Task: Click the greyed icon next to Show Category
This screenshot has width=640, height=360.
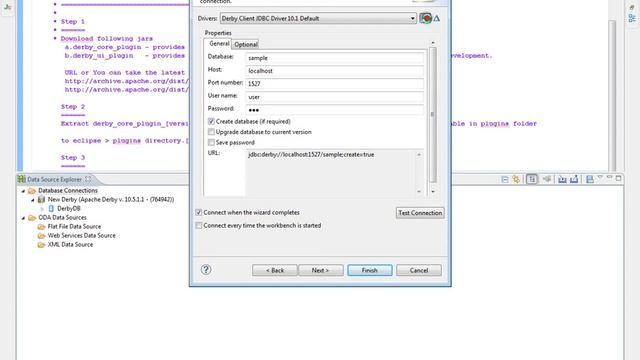Action: [x=547, y=179]
